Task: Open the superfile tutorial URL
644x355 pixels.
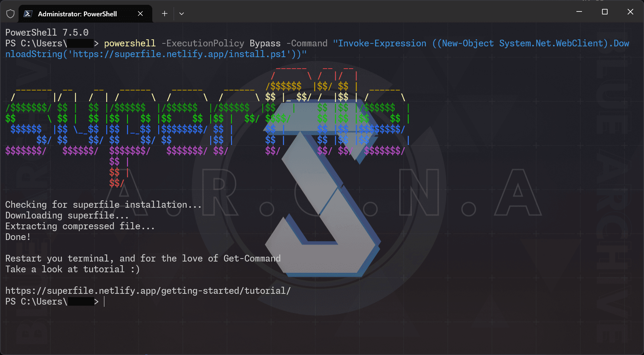Action: point(148,291)
